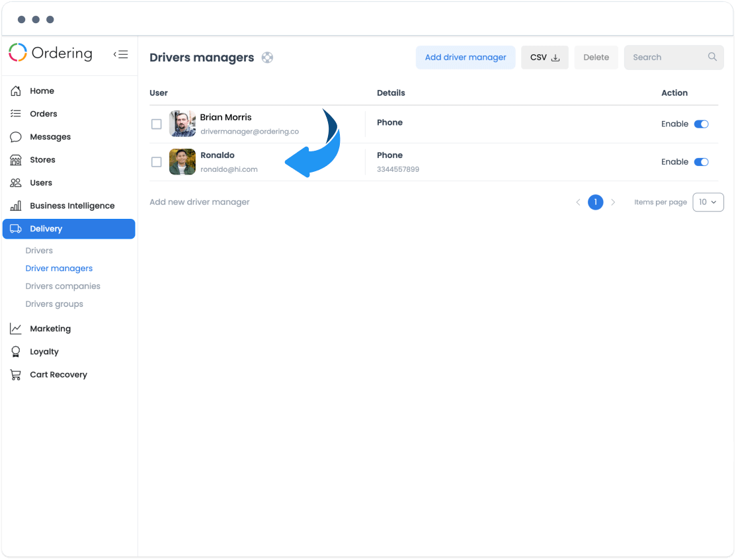Click the Action column header

click(x=675, y=93)
